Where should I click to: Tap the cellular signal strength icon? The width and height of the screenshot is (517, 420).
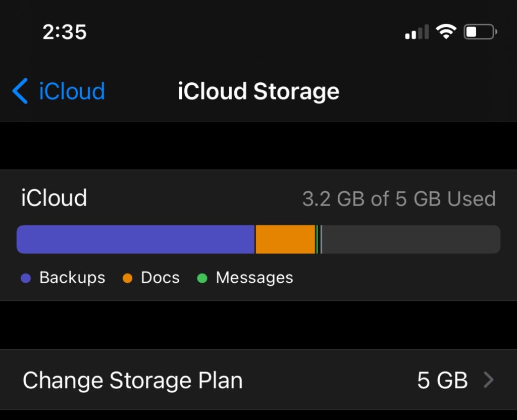415,31
